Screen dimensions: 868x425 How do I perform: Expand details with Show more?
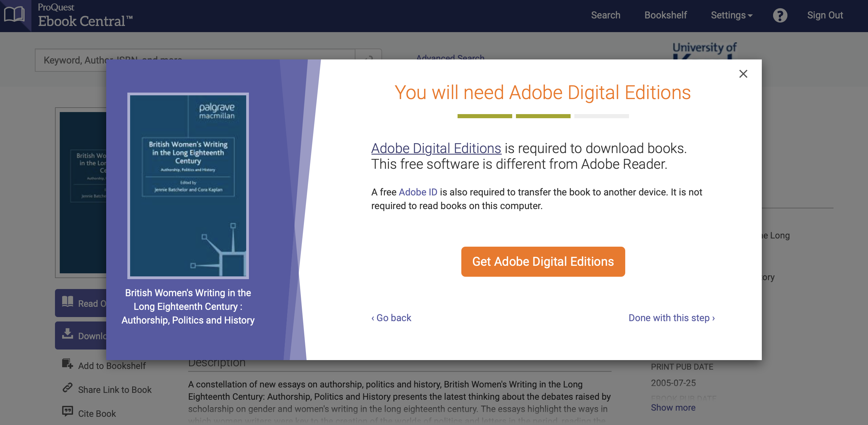[673, 408]
